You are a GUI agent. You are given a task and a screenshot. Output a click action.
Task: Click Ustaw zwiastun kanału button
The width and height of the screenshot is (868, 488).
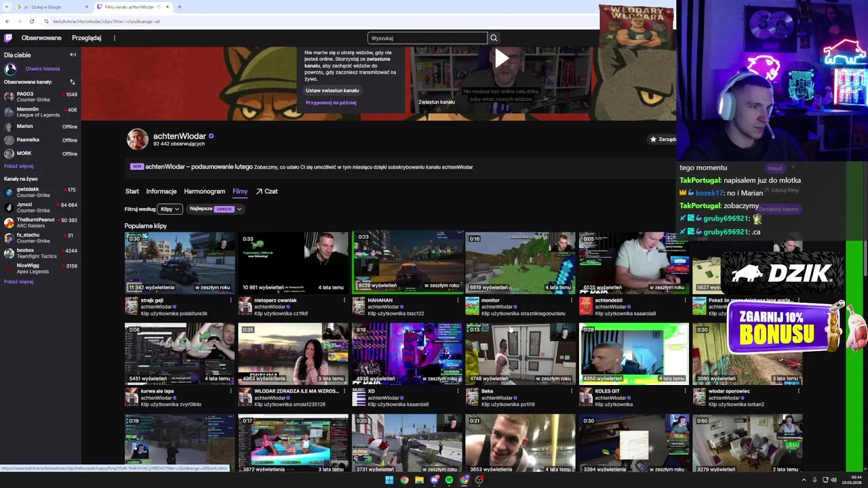pyautogui.click(x=332, y=90)
